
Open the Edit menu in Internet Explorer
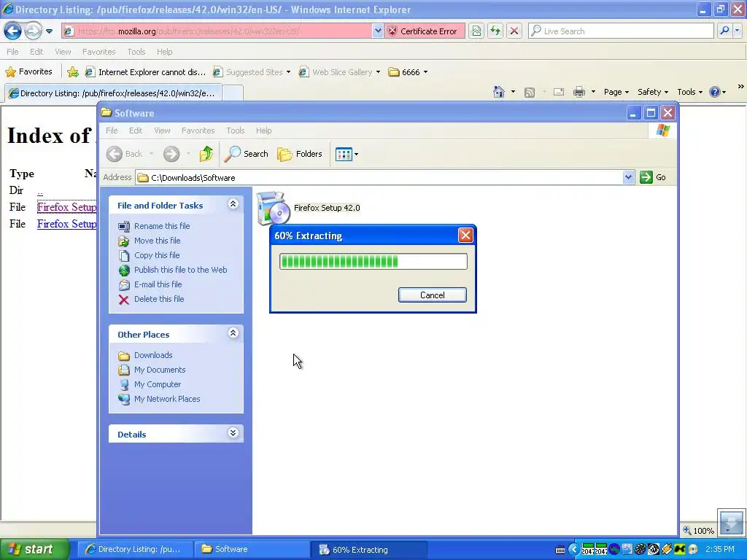click(x=36, y=52)
